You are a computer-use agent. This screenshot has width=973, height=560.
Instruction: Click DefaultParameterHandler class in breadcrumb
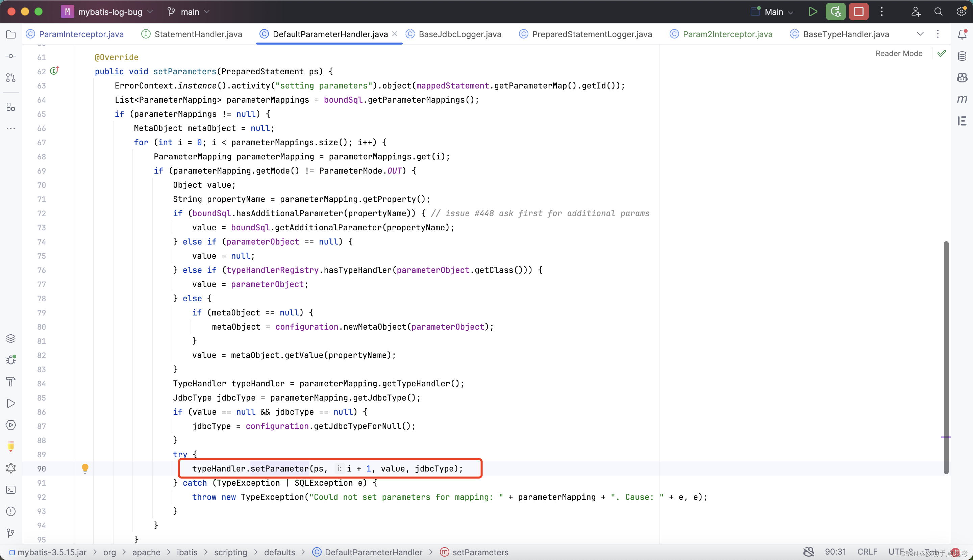coord(368,552)
